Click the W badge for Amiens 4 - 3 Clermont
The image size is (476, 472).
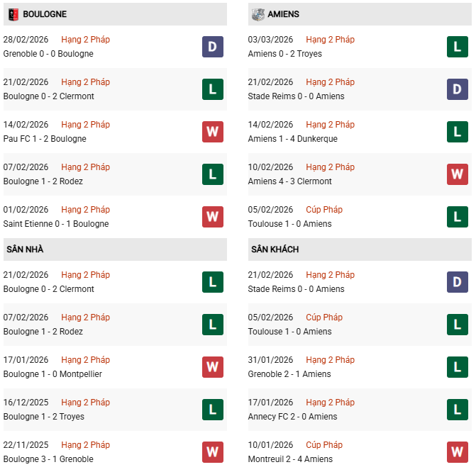[458, 174]
